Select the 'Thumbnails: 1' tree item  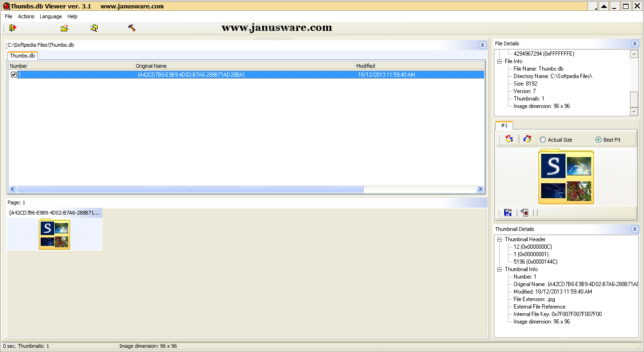pyautogui.click(x=529, y=99)
